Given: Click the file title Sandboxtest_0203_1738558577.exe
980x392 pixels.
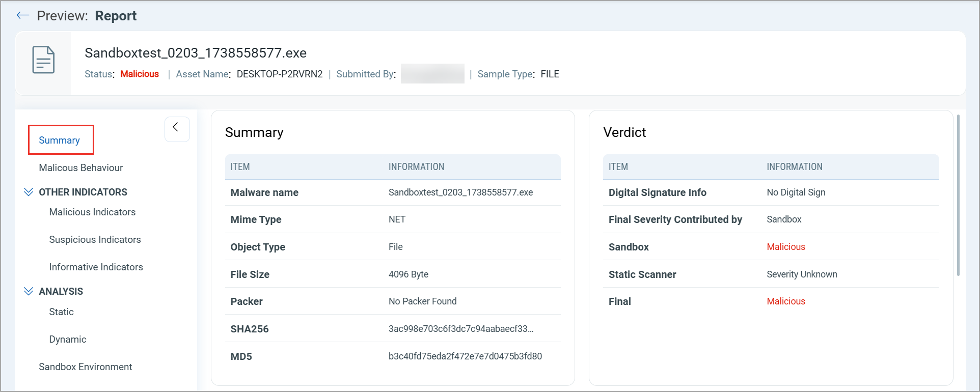Looking at the screenshot, I should tap(196, 53).
